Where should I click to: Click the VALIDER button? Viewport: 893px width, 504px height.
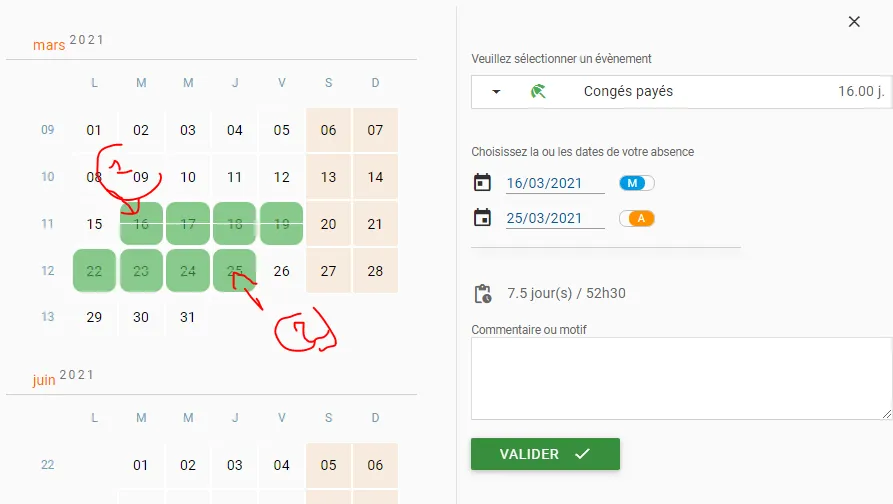[x=545, y=454]
